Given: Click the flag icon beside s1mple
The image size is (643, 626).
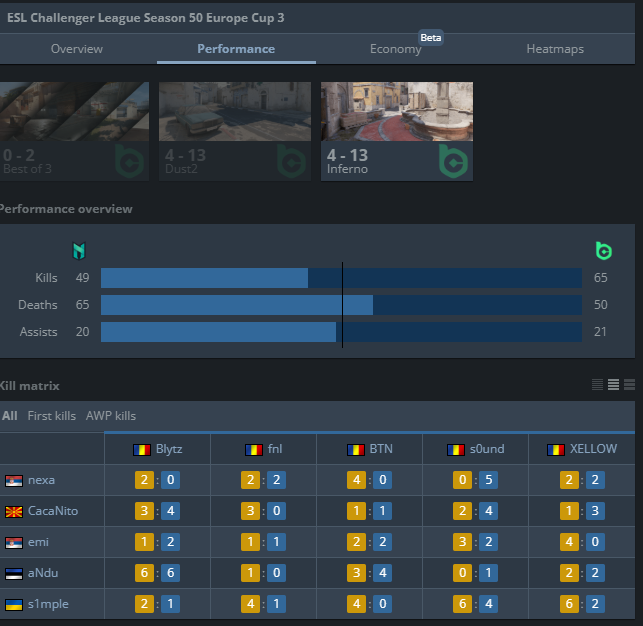Looking at the screenshot, I should 14,604.
